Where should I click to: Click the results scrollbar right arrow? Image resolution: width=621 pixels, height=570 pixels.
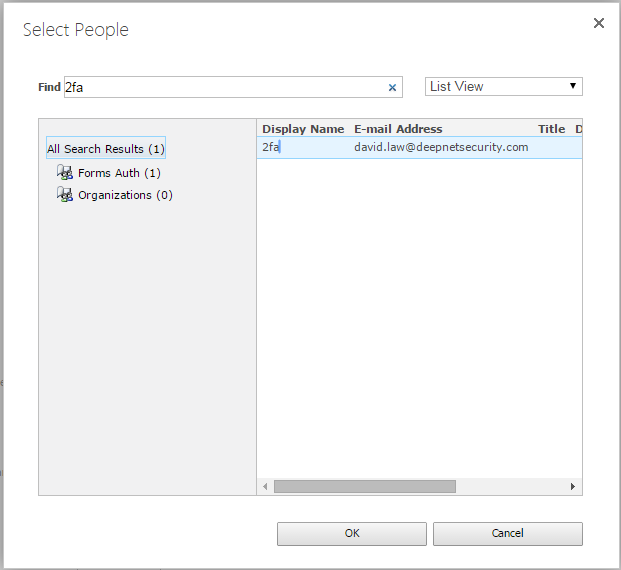[573, 486]
